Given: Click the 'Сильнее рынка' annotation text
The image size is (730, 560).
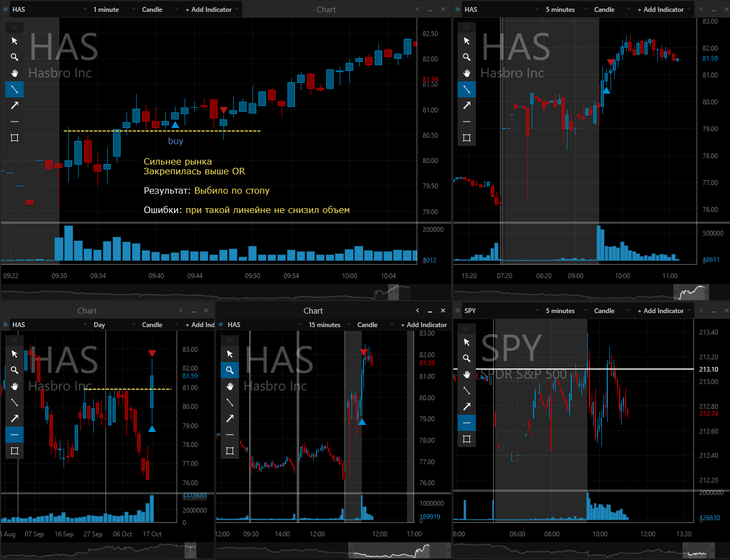Looking at the screenshot, I should click(x=178, y=161).
